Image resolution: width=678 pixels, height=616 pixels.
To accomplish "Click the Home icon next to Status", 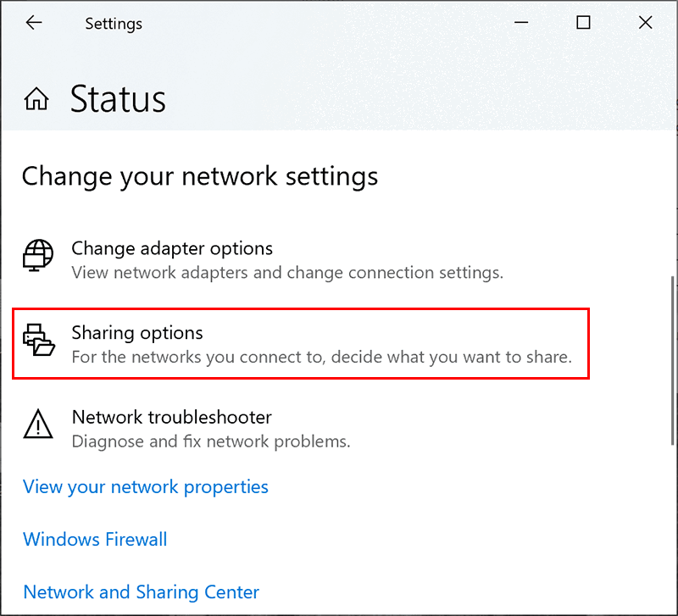I will [x=36, y=97].
